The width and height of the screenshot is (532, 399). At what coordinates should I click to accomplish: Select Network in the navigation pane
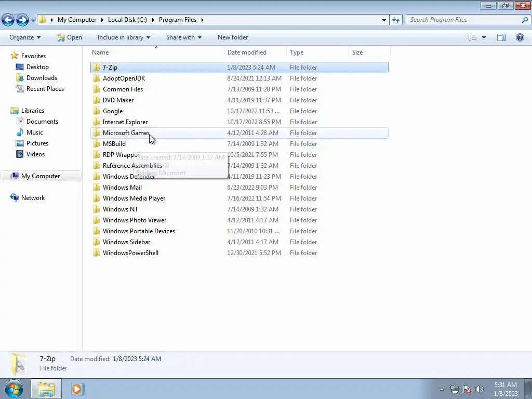tap(33, 198)
